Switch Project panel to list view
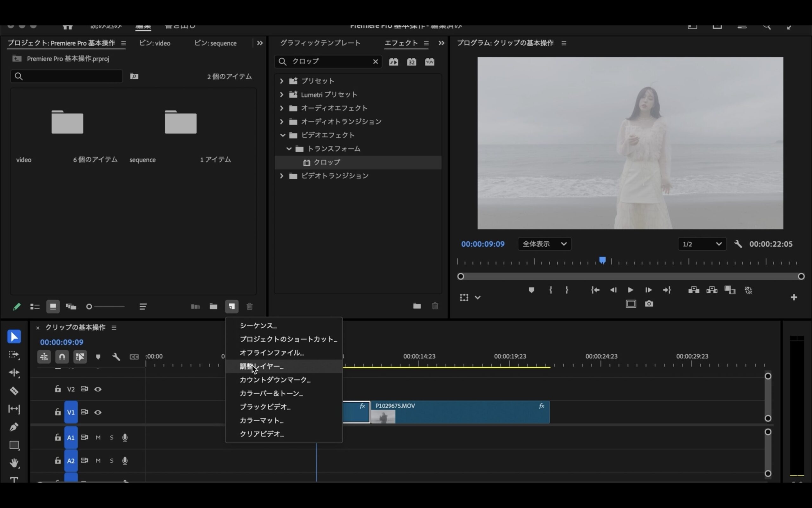812x508 pixels. pos(35,306)
